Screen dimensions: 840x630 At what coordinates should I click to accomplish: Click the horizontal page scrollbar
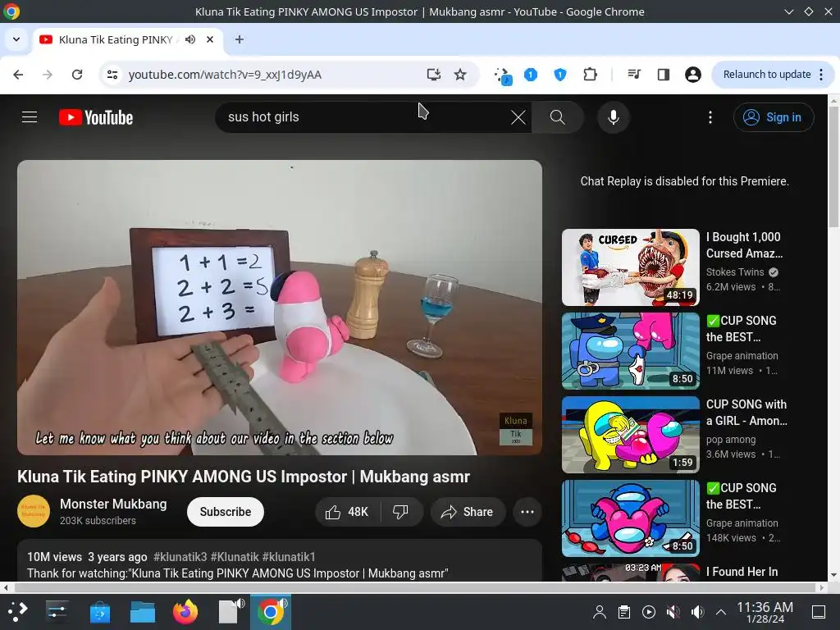tap(413, 587)
